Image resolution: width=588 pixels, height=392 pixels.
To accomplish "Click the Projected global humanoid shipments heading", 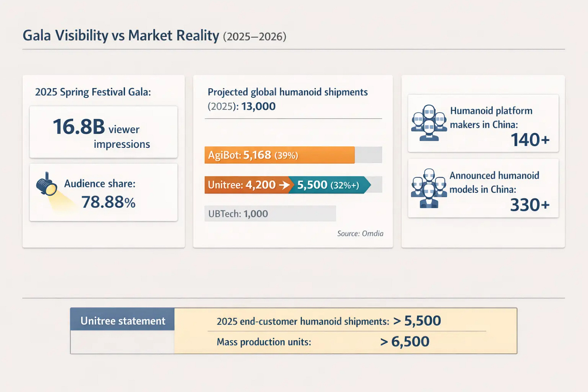I will 288,92.
